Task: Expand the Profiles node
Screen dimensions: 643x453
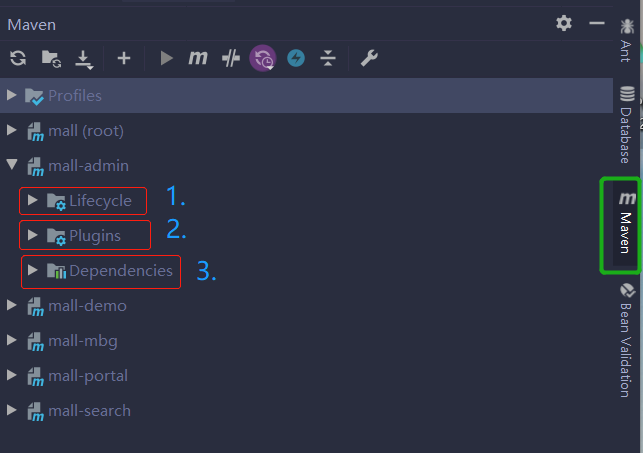Action: click(12, 95)
